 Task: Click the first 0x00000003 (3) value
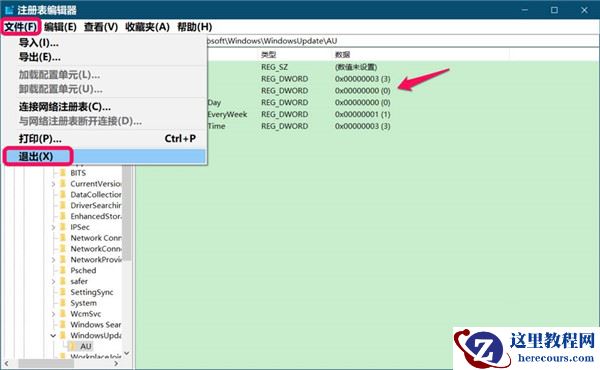[362, 79]
